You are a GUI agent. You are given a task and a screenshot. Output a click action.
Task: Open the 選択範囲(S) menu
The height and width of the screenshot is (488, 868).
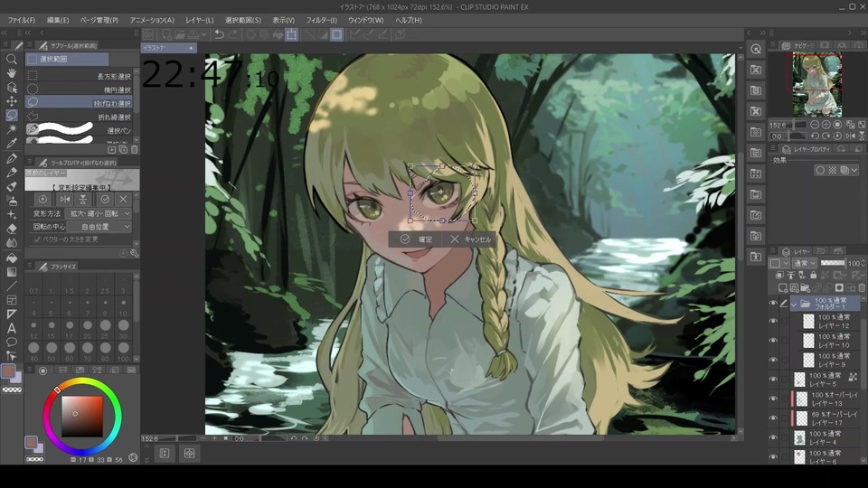coord(243,20)
